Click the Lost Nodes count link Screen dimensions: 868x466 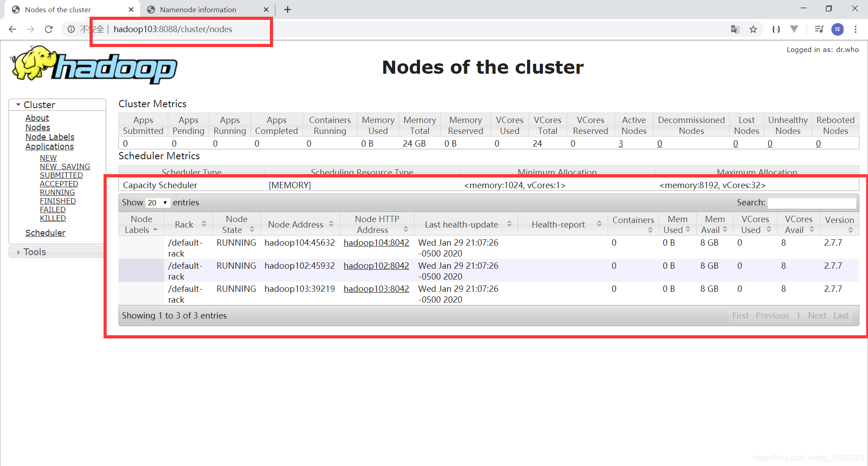point(736,144)
